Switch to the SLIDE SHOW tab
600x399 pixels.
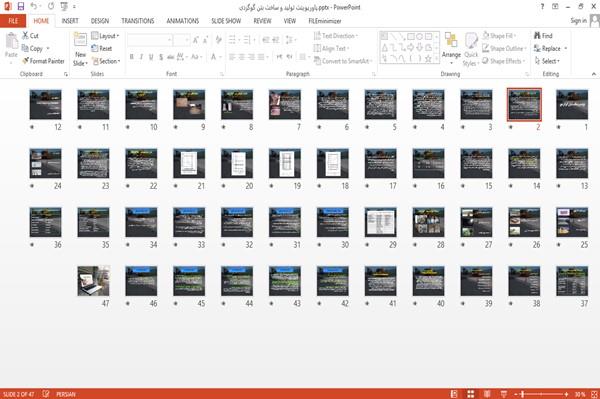tap(226, 21)
